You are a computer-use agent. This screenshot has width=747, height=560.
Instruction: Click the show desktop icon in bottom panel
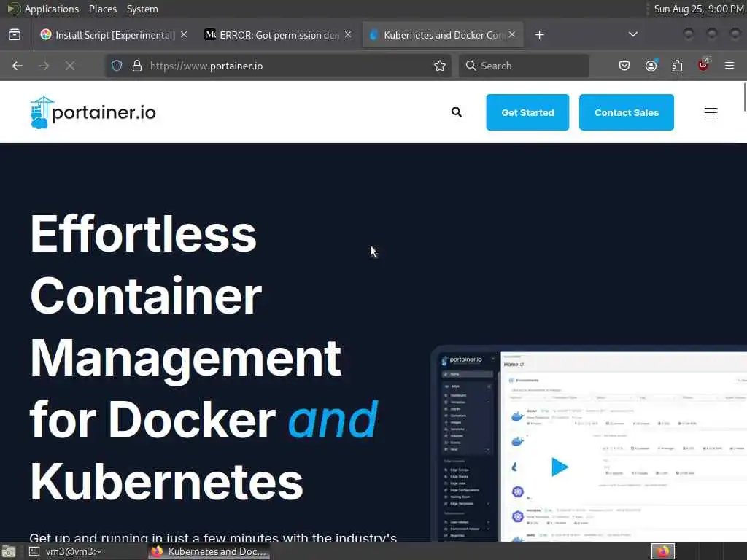pos(9,551)
